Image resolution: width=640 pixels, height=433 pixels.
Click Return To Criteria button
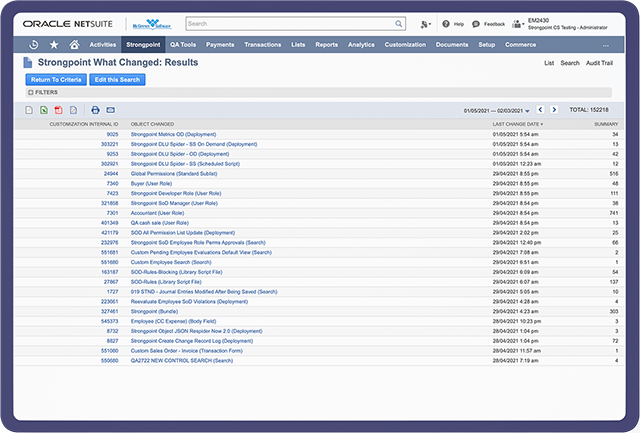(x=55, y=78)
